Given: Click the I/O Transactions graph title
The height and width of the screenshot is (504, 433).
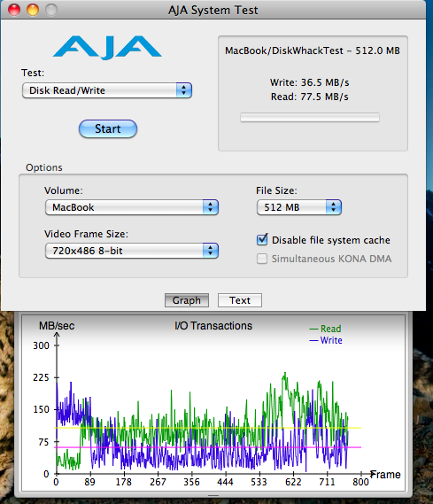Looking at the screenshot, I should 213,326.
